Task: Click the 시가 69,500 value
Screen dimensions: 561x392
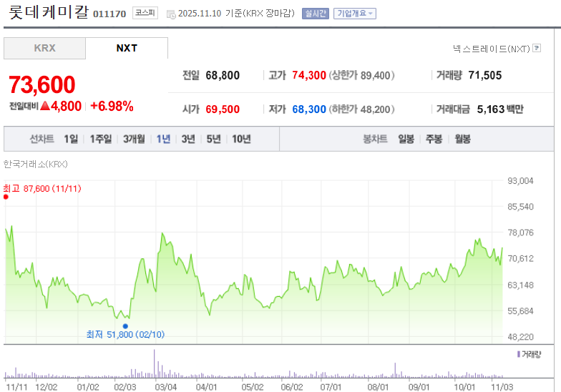Action: (223, 109)
